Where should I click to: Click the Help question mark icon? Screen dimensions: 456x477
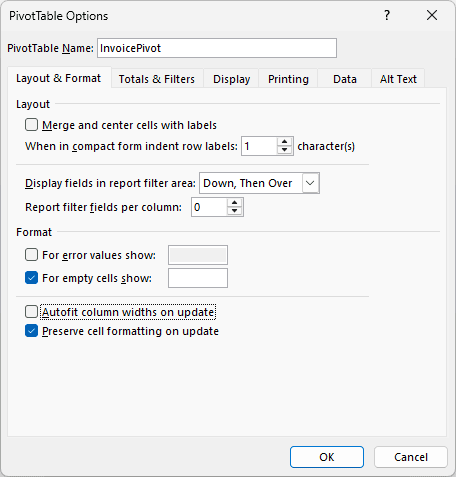tap(387, 15)
